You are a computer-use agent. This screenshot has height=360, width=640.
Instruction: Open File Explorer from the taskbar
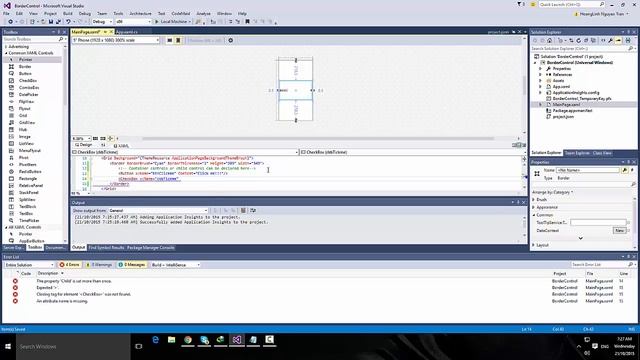(x=171, y=340)
